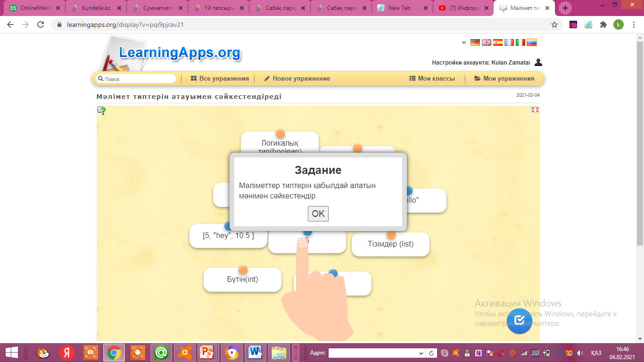Viewport: 644px width, 362px height.
Task: Expand the taskbar Адрес dropdown arrow
Action: 421,353
